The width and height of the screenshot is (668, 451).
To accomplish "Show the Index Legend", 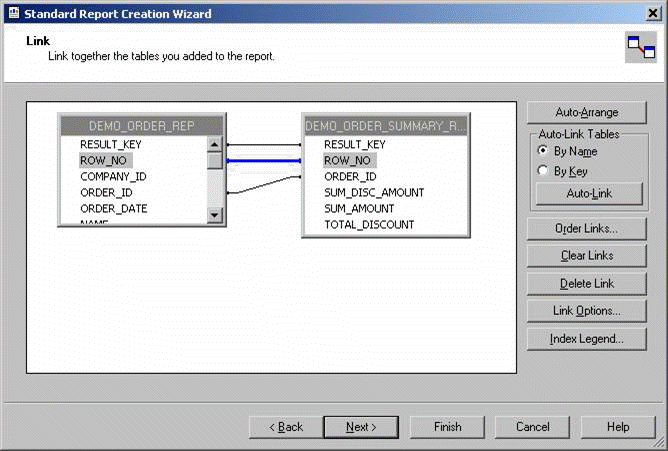I will [586, 339].
